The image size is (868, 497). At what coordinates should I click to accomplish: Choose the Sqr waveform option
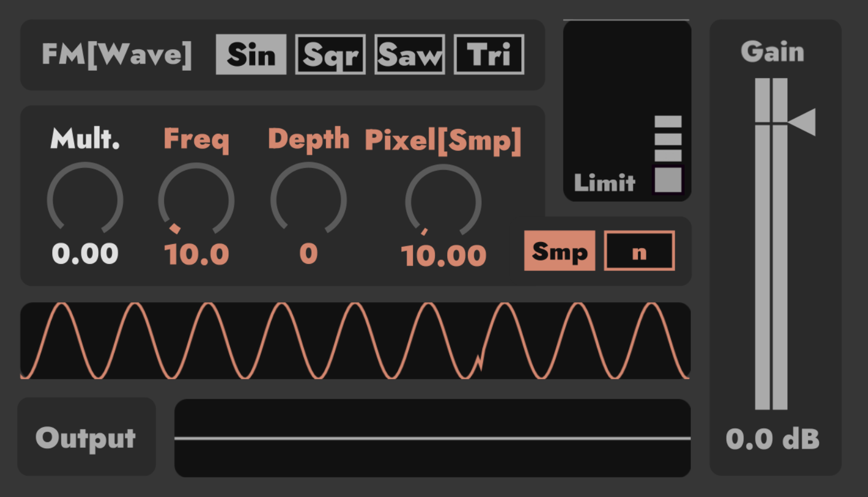(330, 54)
